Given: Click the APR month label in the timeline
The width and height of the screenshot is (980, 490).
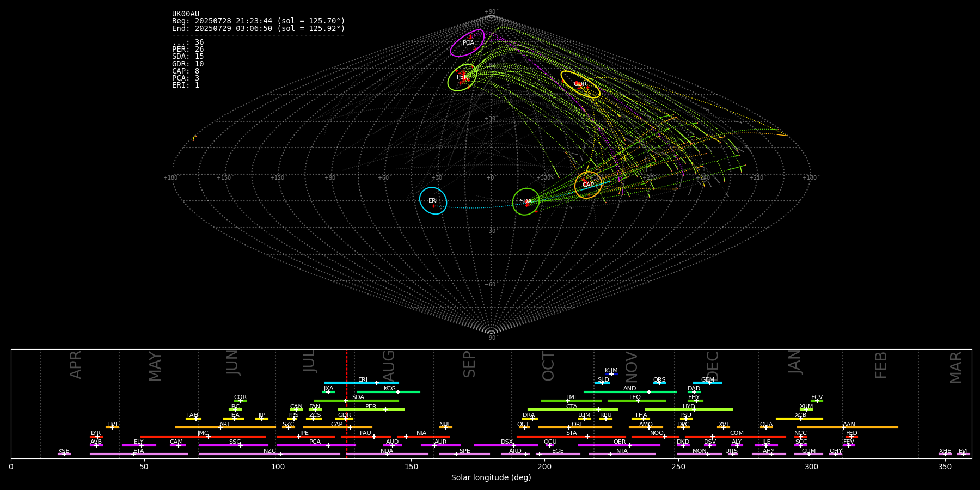Looking at the screenshot, I should click(76, 365).
